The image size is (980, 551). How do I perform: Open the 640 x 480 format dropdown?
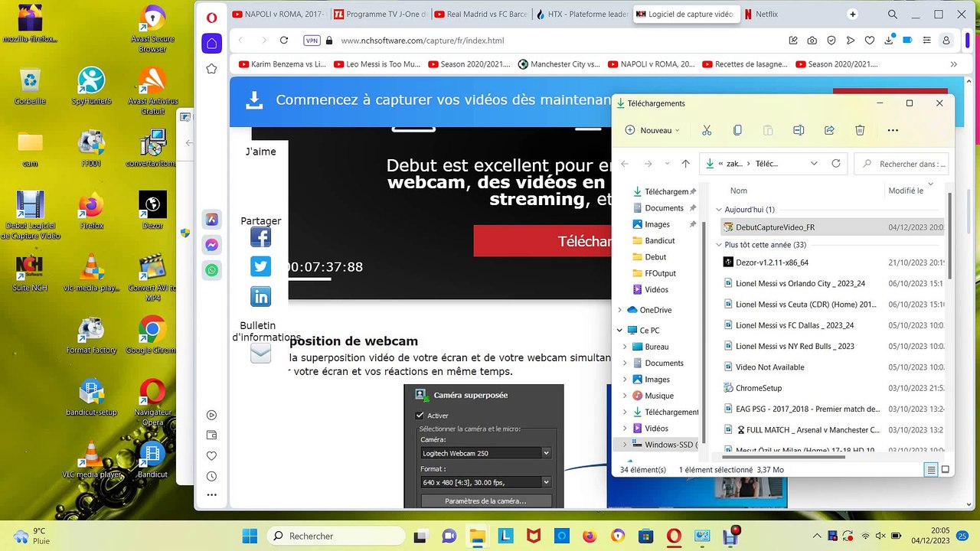(485, 482)
